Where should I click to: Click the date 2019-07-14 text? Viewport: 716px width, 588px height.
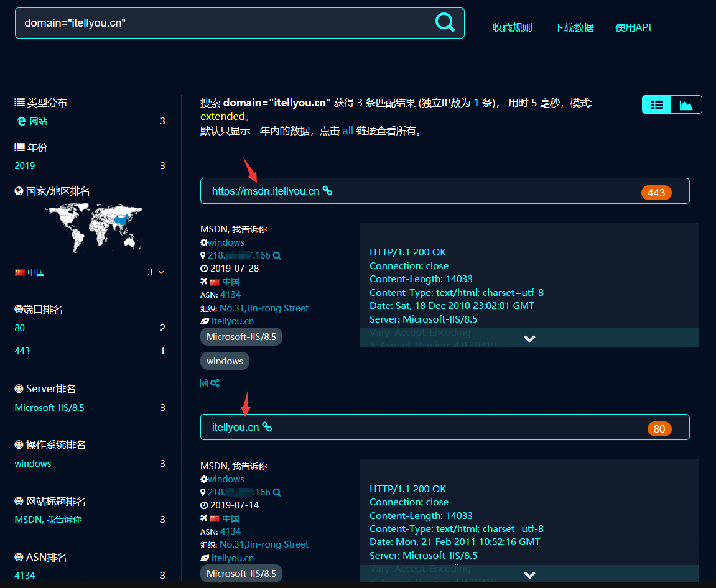click(235, 505)
